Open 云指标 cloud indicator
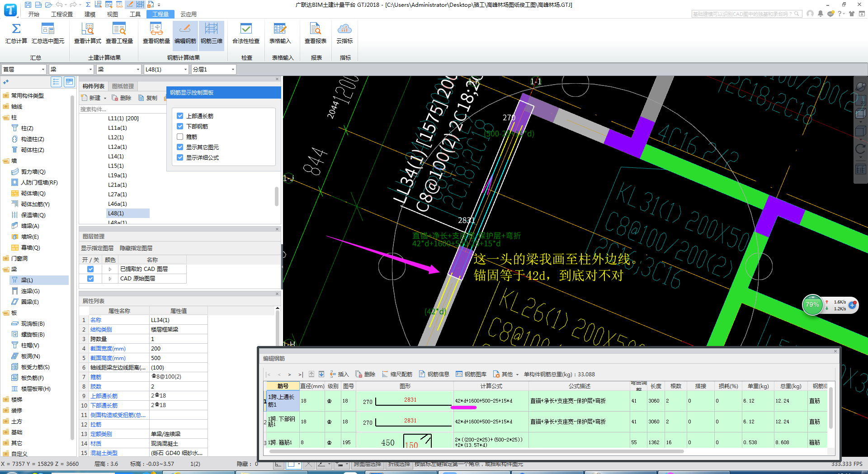Image resolution: width=868 pixels, height=474 pixels. coord(344,33)
